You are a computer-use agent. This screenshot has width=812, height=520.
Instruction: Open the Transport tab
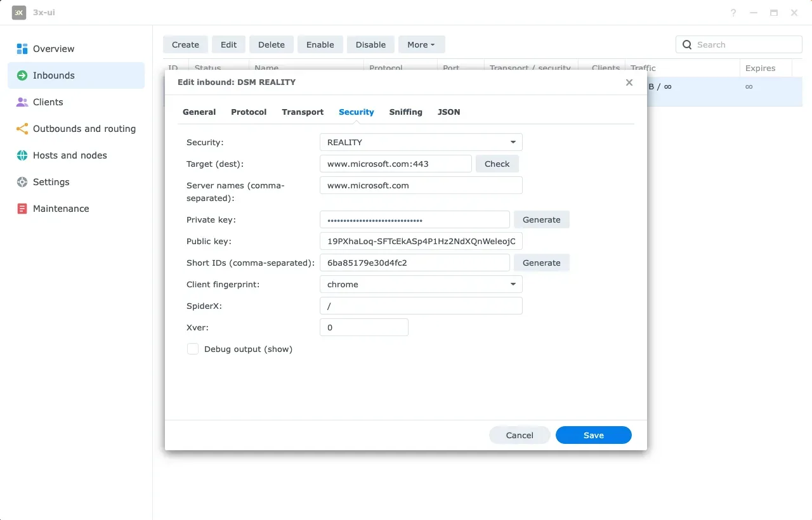(x=303, y=112)
